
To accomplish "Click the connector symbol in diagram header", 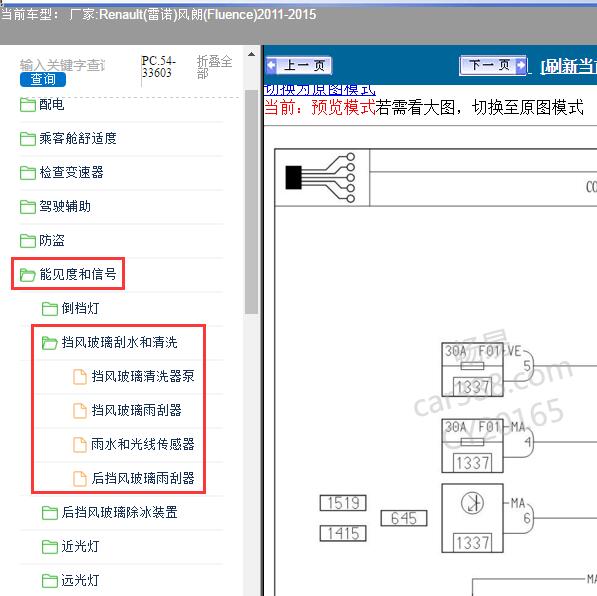I will click(321, 177).
